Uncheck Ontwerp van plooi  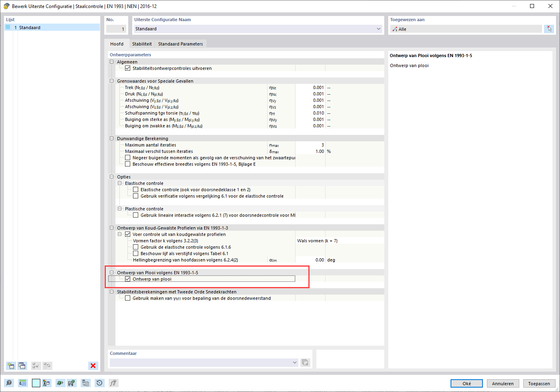[x=127, y=279]
